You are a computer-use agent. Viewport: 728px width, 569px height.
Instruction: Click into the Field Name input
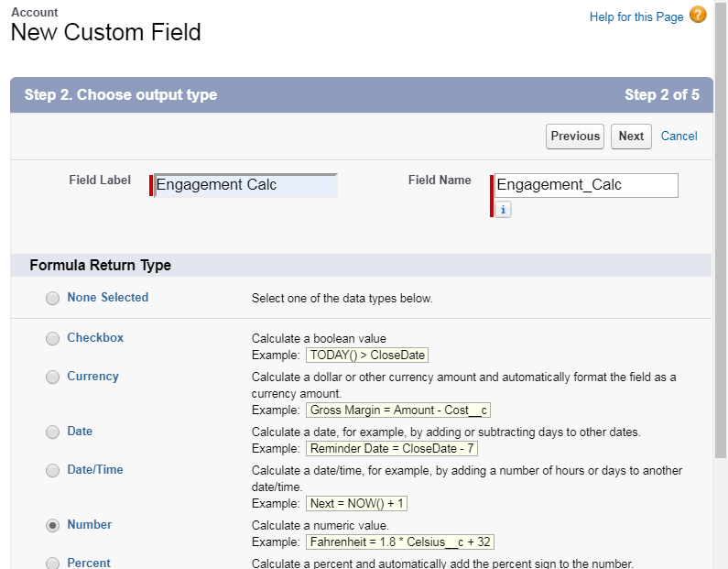tap(586, 185)
